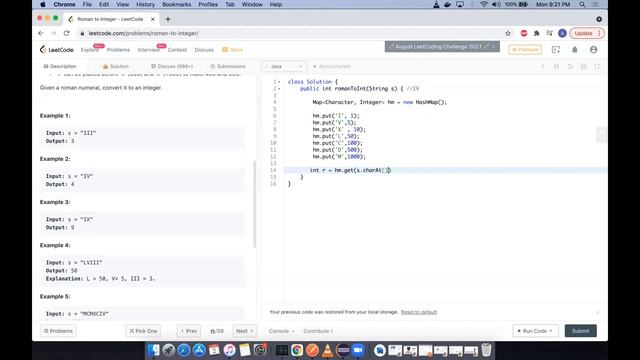
Task: Click the red adblock extension icon
Action: click(524, 33)
